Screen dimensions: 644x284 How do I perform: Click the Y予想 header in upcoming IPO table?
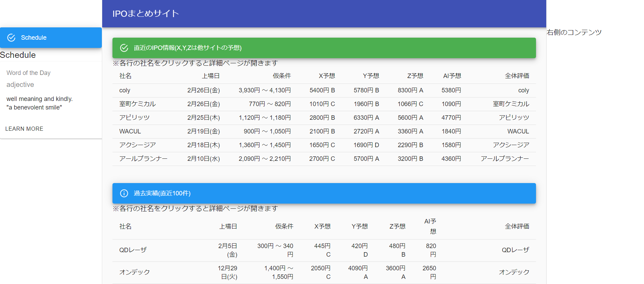click(371, 76)
